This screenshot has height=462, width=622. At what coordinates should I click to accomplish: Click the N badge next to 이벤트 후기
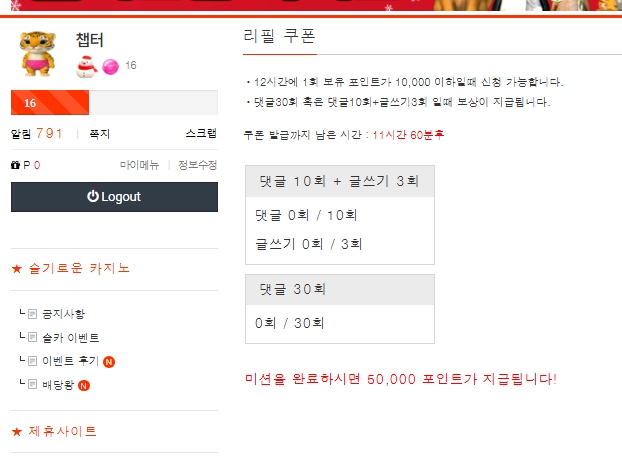109,362
